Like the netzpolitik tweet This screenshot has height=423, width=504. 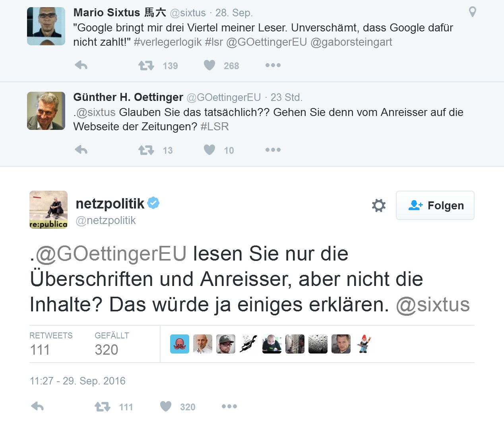pos(166,406)
